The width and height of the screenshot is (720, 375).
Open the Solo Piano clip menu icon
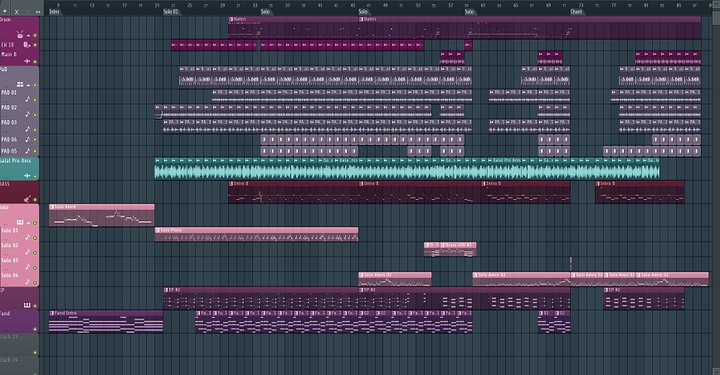158,230
